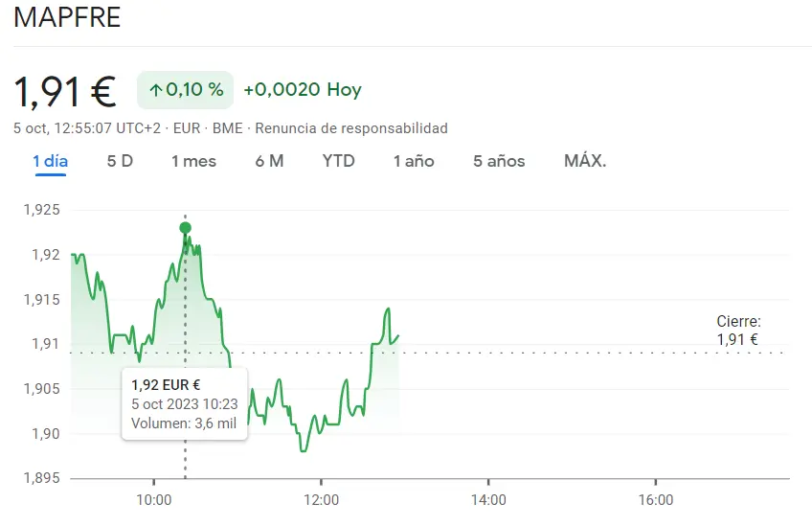Viewport: 812px width, 526px height.
Task: Click the 'Cierre: 1,91 €' label
Action: (738, 331)
